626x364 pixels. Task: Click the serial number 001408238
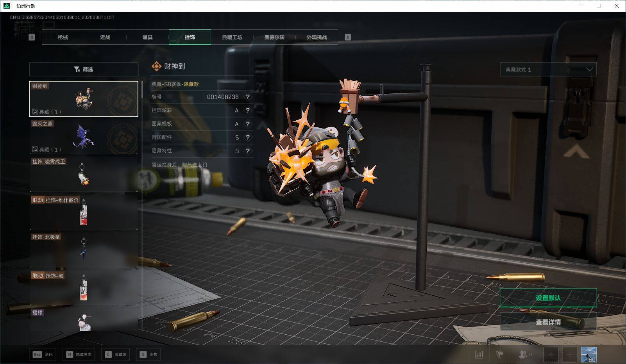point(223,97)
